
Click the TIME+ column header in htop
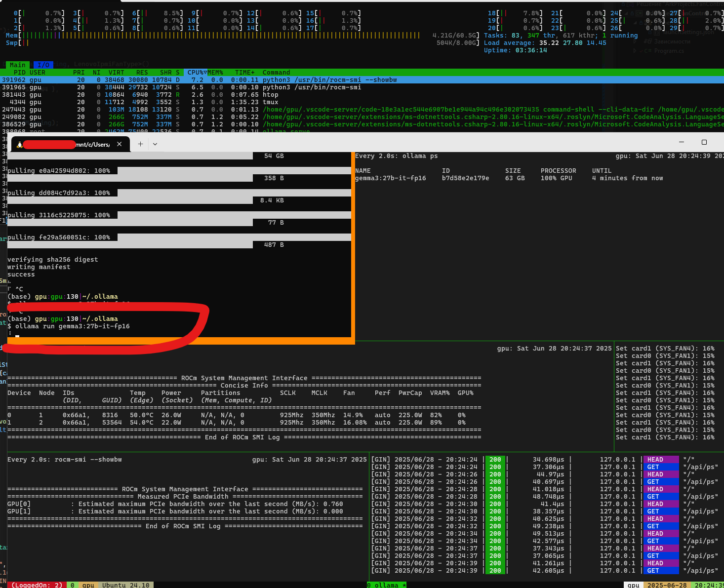tap(245, 73)
